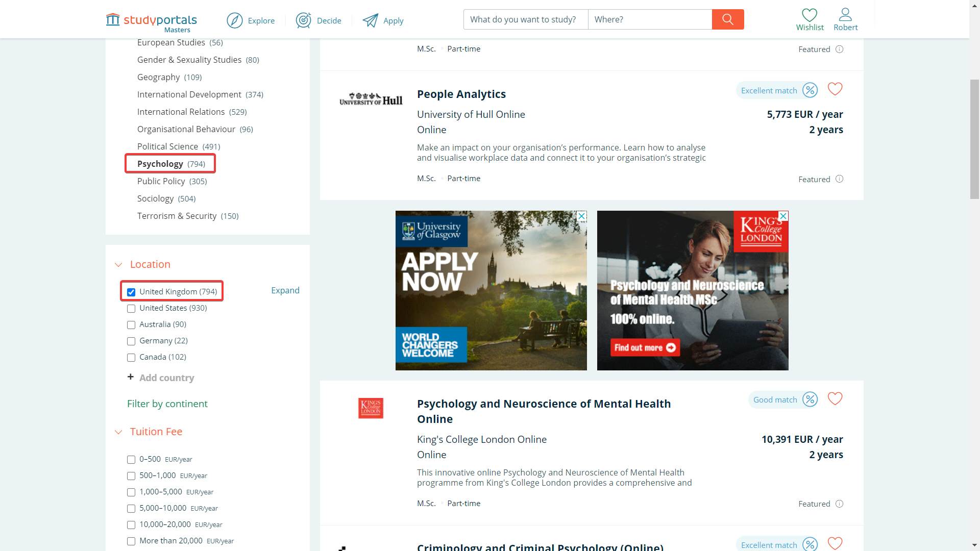
Task: Click the orange search magnifier button
Action: pos(728,19)
